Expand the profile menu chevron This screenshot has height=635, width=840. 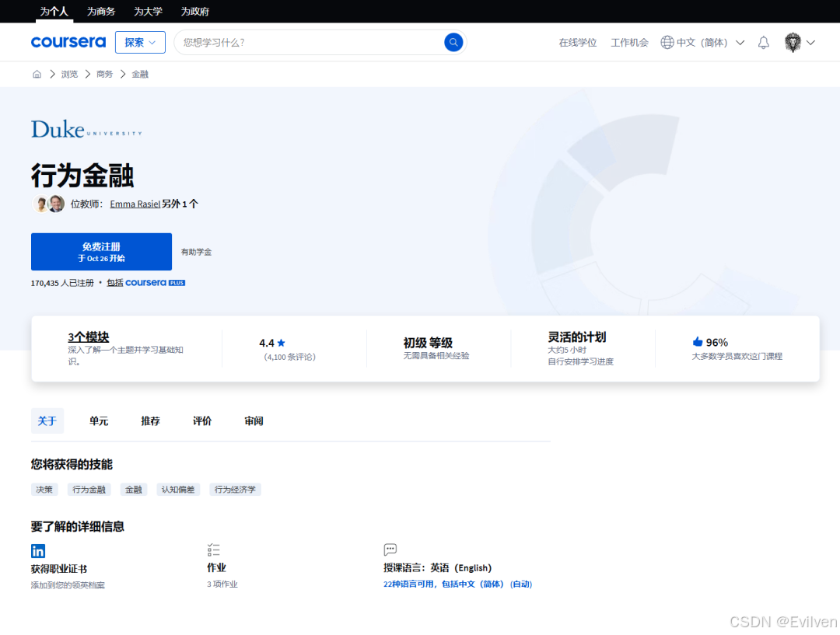[810, 43]
